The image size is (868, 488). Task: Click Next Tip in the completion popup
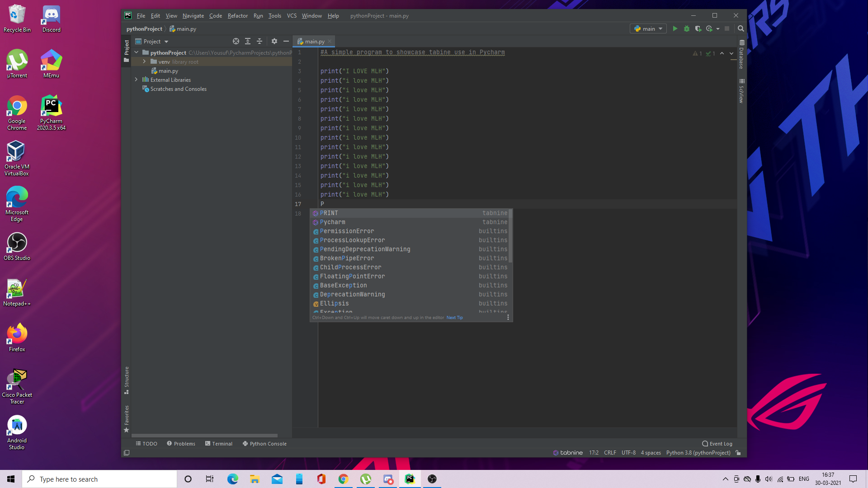click(454, 317)
